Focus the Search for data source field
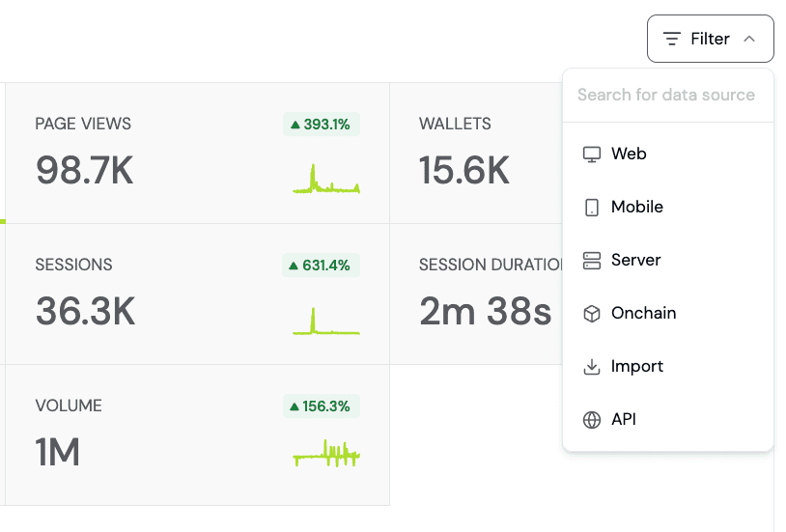This screenshot has height=532, width=786. coord(668,95)
